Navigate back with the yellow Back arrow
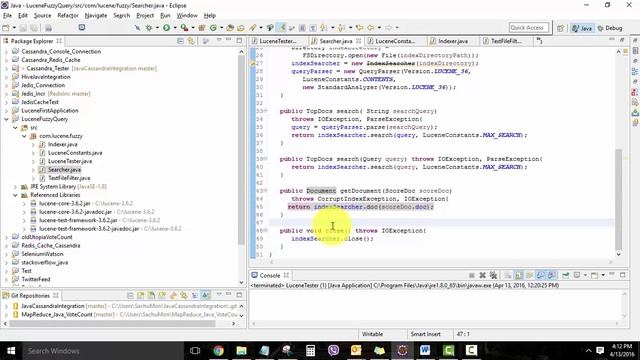This screenshot has height=360, width=640. pyautogui.click(x=370, y=28)
